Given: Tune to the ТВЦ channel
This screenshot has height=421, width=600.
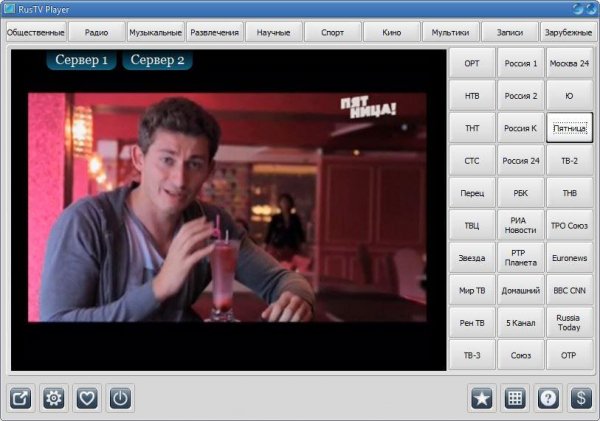Looking at the screenshot, I should click(472, 225).
